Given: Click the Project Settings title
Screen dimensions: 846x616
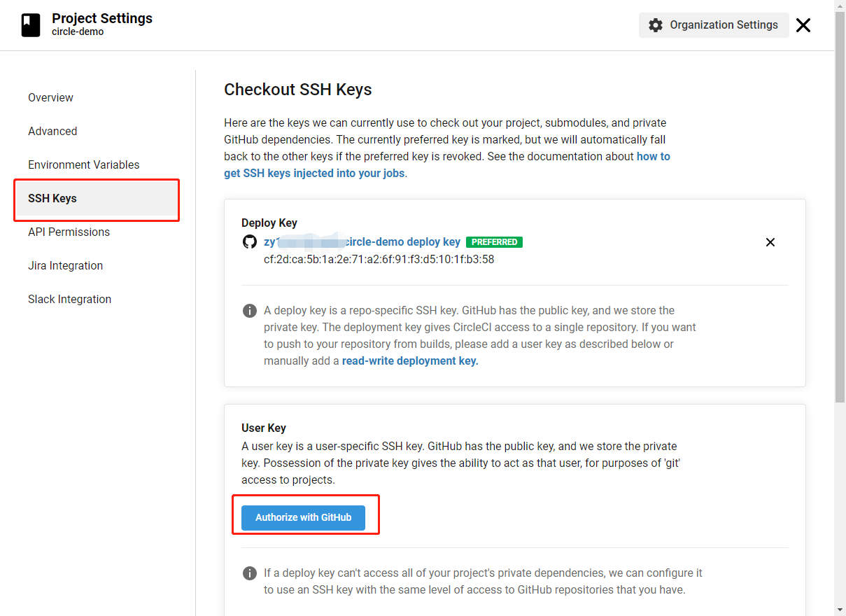Looking at the screenshot, I should (x=102, y=18).
